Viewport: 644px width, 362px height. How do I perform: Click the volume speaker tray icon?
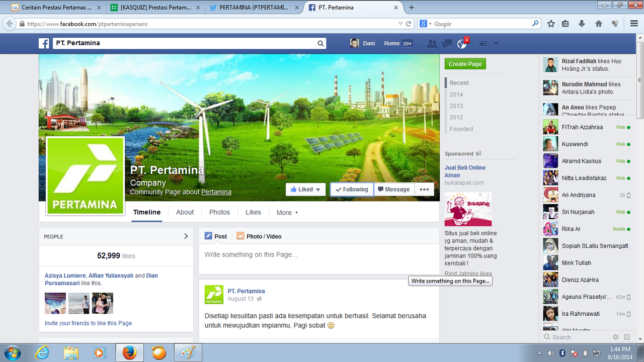550,353
